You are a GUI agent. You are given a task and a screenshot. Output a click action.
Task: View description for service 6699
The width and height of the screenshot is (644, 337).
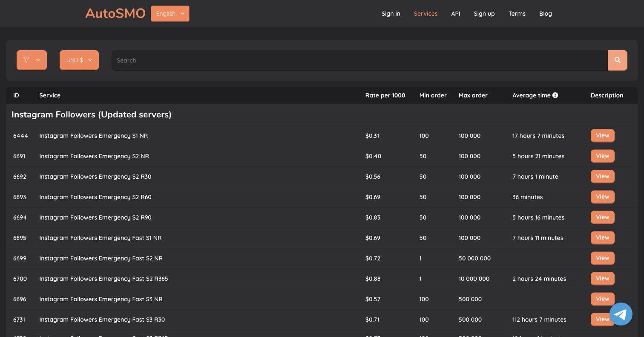coord(602,258)
